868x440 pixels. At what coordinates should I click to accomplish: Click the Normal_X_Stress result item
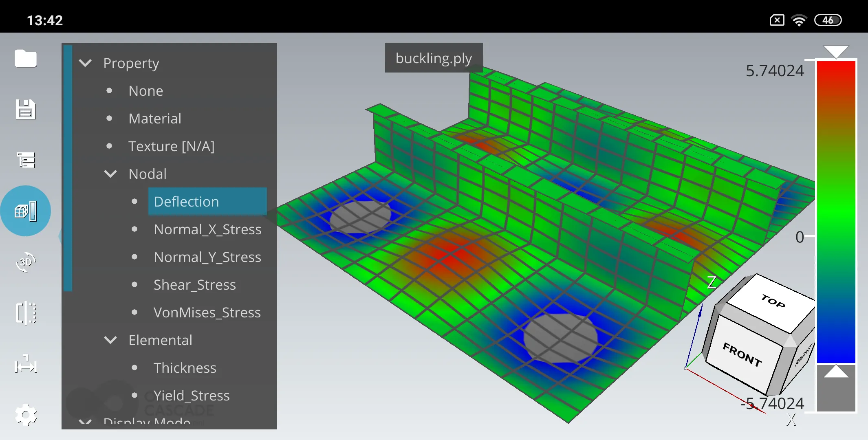coord(207,229)
